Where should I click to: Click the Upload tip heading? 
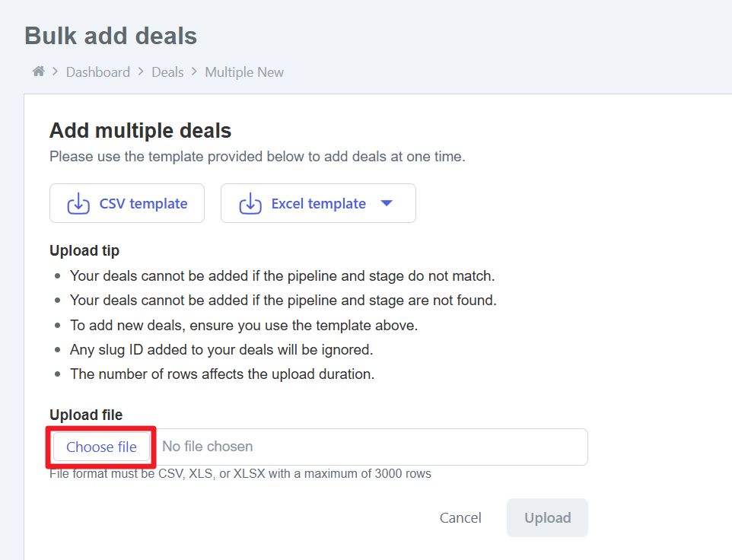click(84, 250)
